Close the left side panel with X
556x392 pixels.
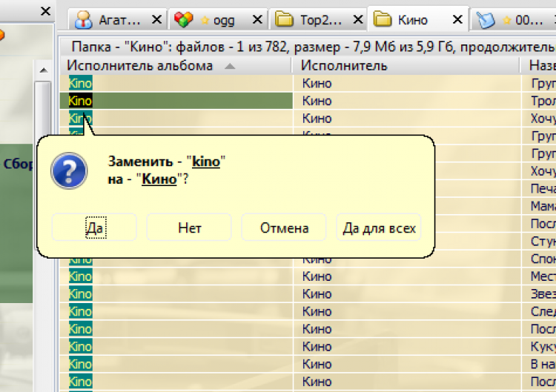pyautogui.click(x=45, y=11)
